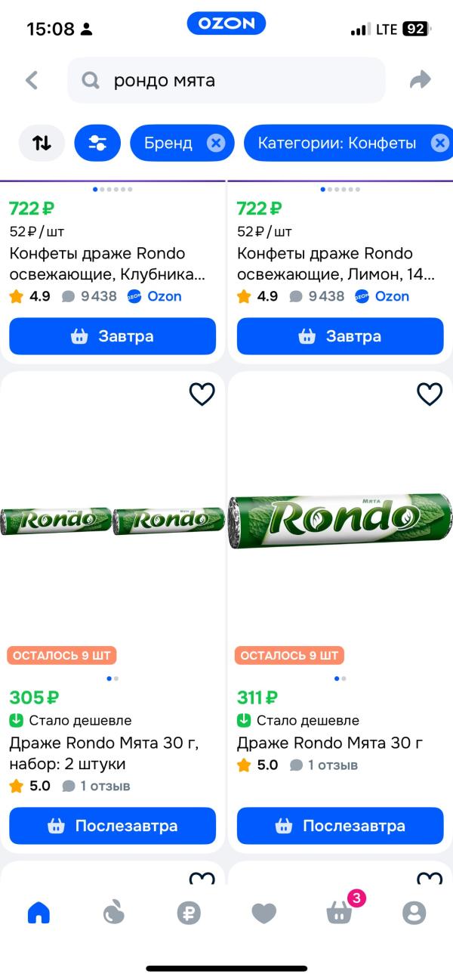This screenshot has height=980, width=453.
Task: Add the 311 ₽ Rondo via Послезавтра
Action: pos(341,826)
